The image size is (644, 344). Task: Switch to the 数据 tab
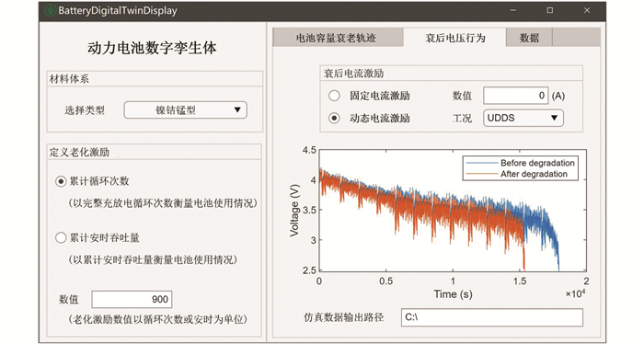pos(529,38)
